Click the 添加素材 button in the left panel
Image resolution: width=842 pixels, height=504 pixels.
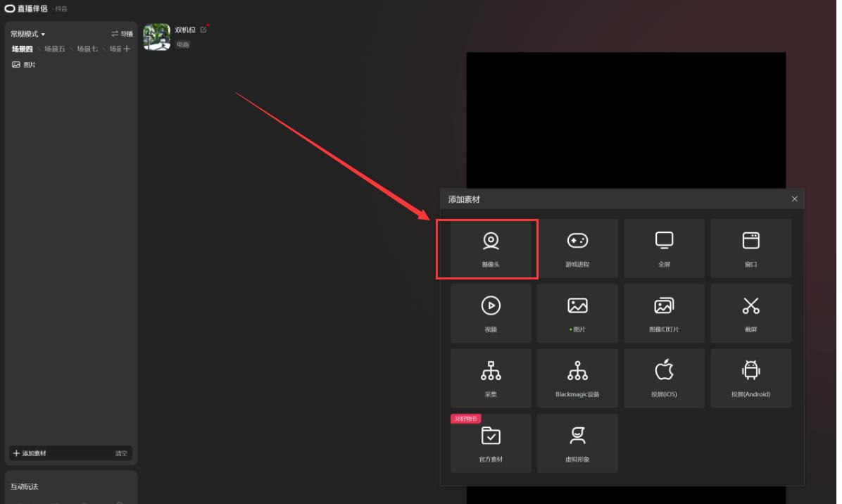pyautogui.click(x=30, y=453)
